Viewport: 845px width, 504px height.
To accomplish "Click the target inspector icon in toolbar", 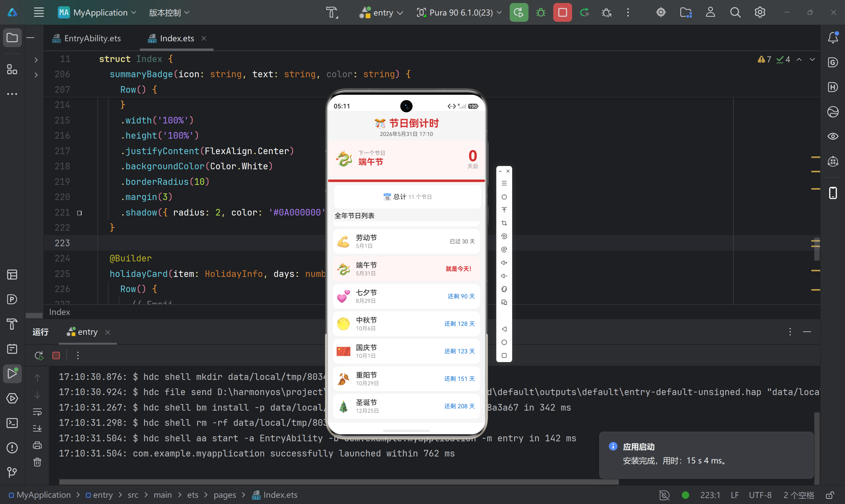I will pos(661,13).
